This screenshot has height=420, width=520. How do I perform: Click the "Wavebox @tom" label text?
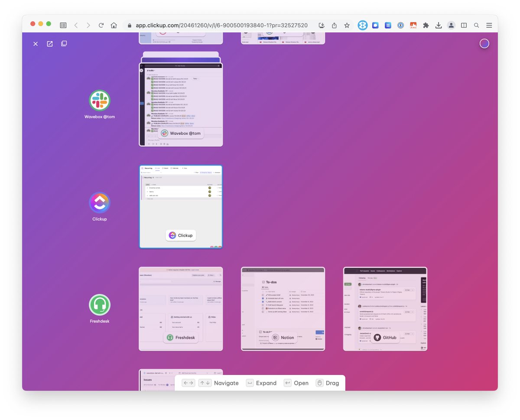pos(100,117)
